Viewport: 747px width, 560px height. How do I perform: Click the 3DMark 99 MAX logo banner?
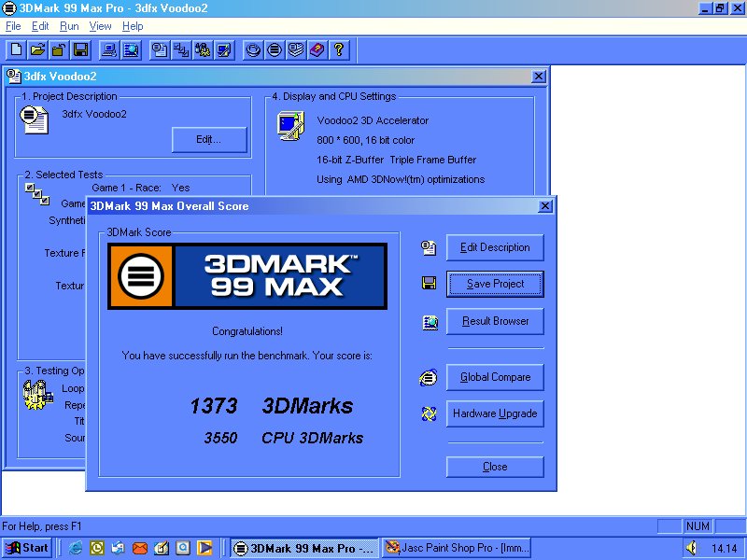coord(247,276)
